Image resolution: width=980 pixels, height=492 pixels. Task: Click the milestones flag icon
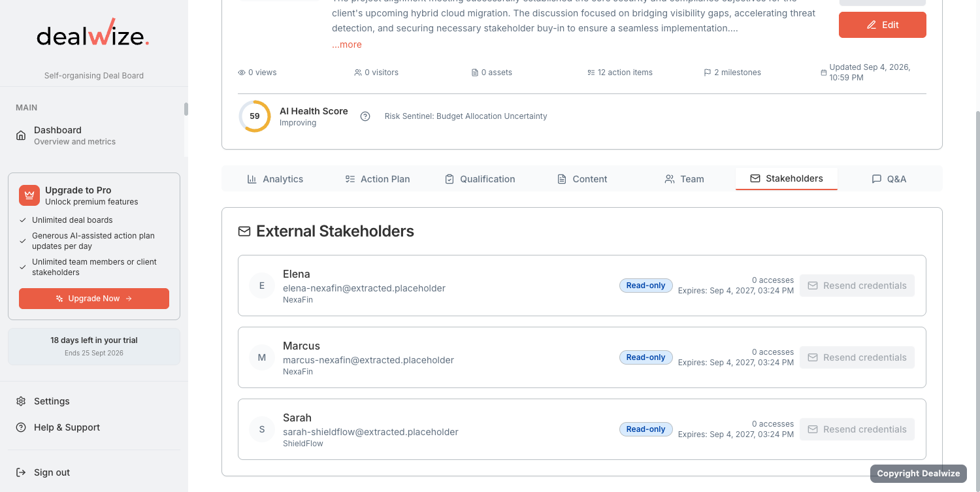[708, 73]
